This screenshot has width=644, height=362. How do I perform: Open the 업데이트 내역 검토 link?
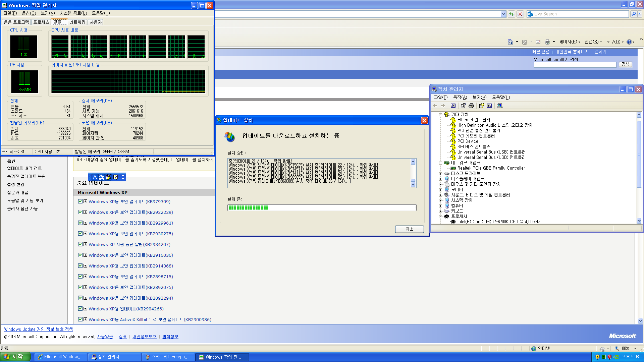(24, 168)
